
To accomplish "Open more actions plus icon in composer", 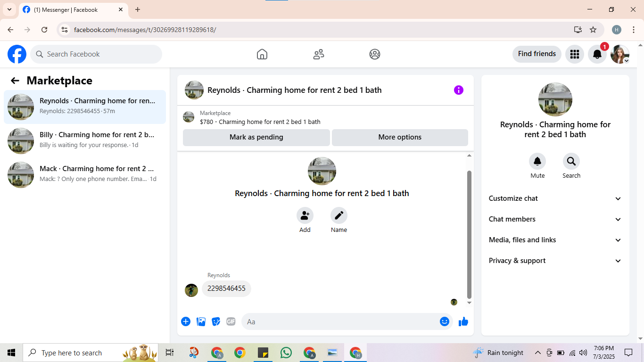I will coord(186,321).
